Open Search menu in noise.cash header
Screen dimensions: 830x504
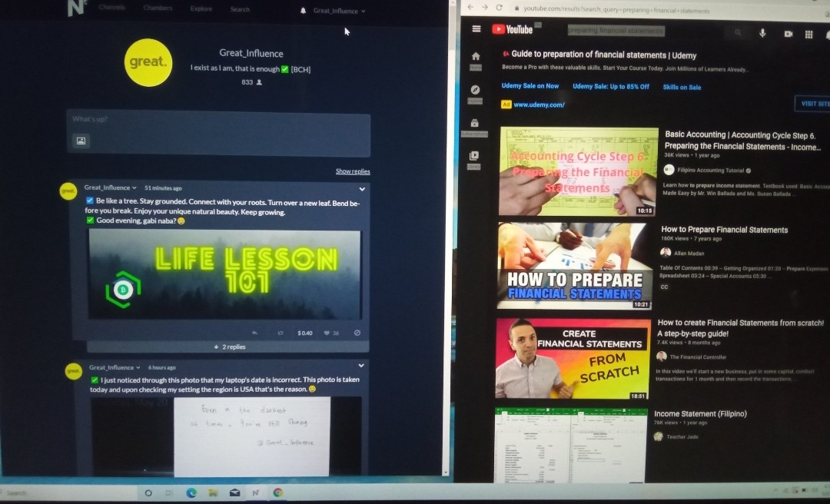(x=240, y=9)
